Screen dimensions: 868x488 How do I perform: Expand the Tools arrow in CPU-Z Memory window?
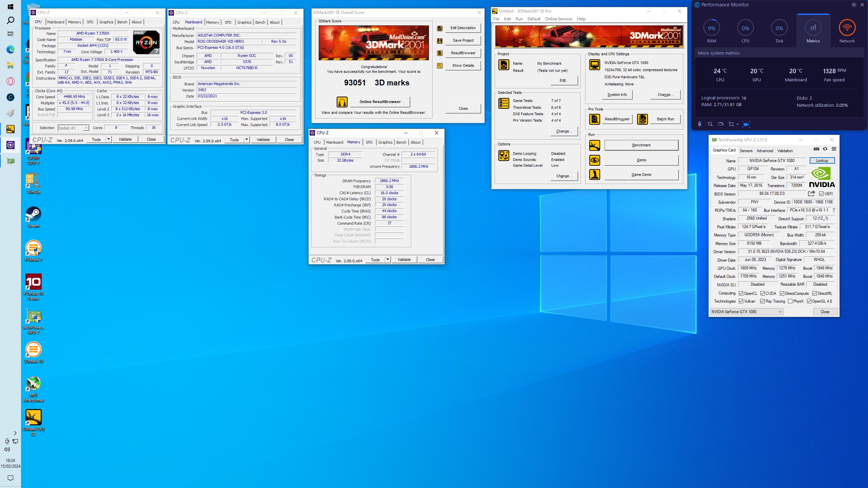[x=388, y=260]
